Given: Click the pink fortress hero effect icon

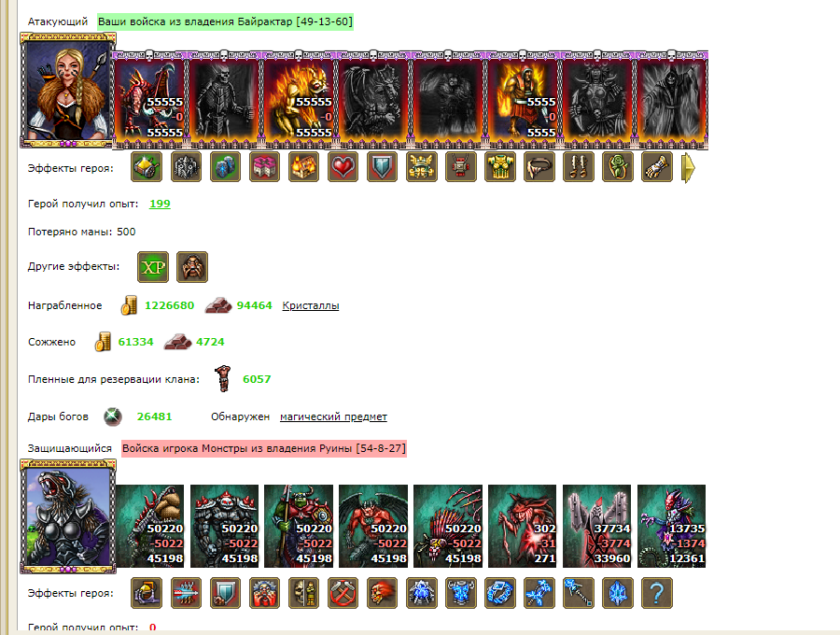Looking at the screenshot, I should click(x=265, y=167).
